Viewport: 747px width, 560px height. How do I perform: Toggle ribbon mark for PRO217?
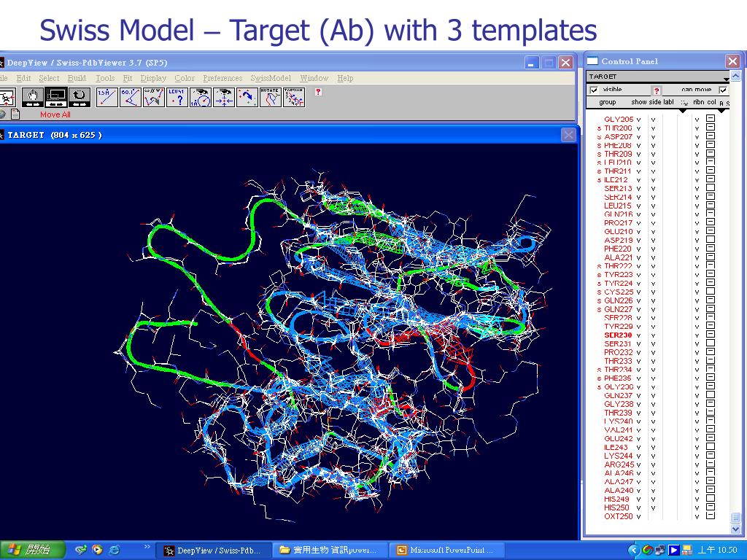point(697,223)
